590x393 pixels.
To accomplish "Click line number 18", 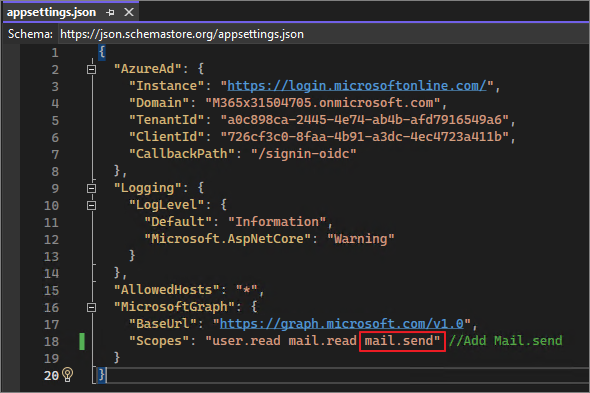I will [51, 341].
